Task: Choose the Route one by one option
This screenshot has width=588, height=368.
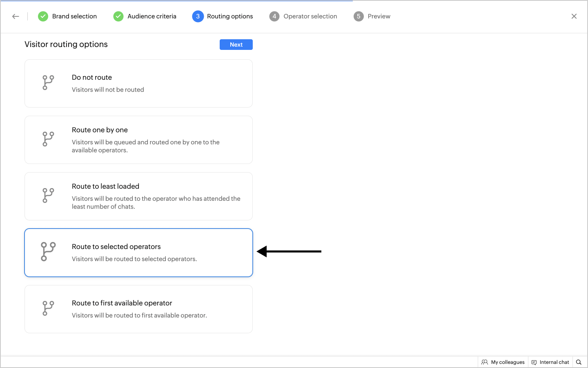Action: point(138,140)
